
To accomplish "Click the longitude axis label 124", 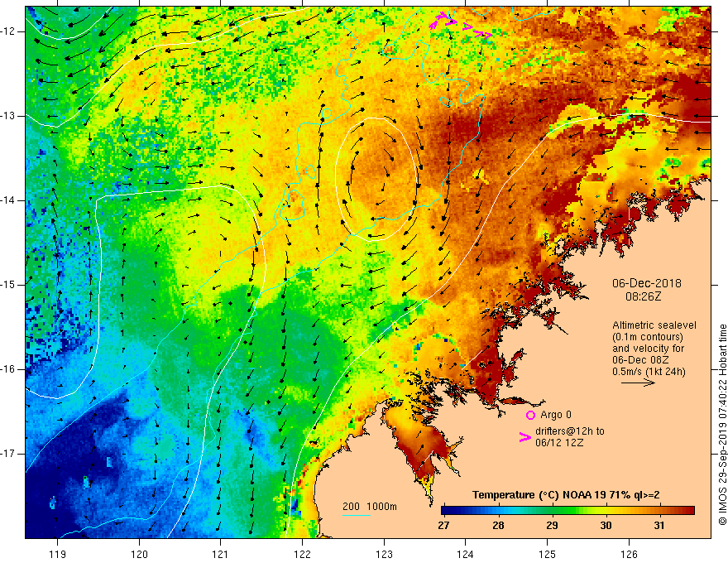I will (x=465, y=554).
